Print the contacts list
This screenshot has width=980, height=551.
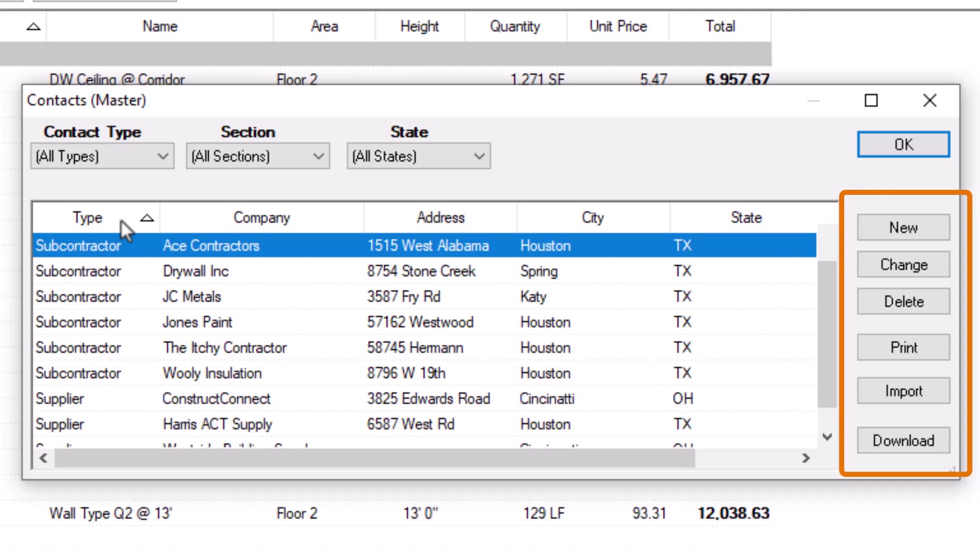tap(903, 347)
